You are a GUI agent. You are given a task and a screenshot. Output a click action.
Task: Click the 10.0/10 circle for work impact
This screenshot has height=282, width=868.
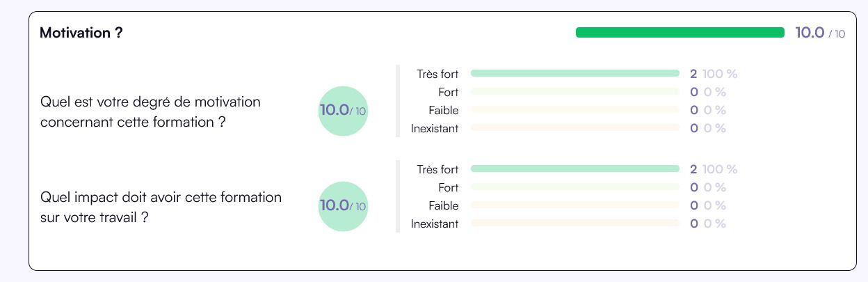click(x=343, y=206)
